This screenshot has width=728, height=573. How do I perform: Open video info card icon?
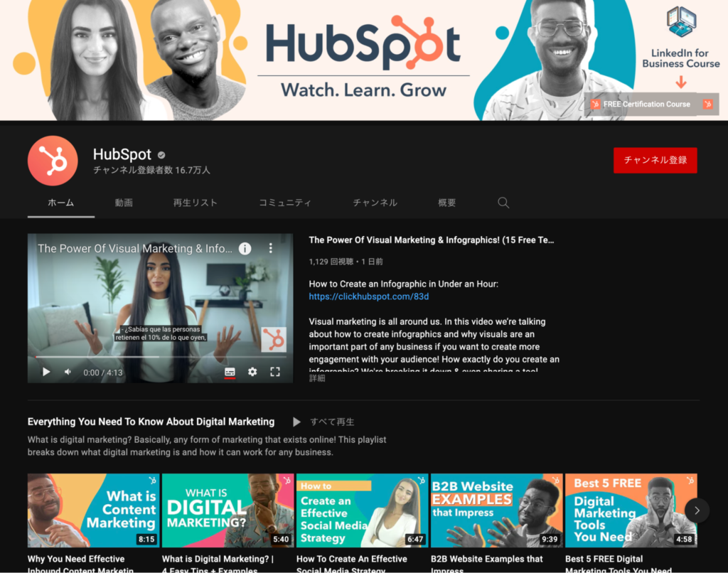[x=245, y=248]
